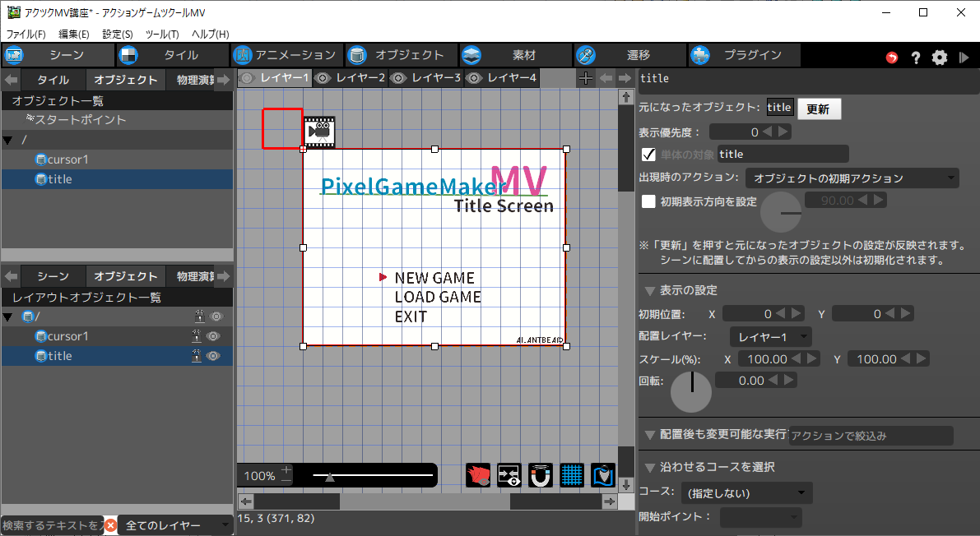Click the red undo arrow icon
The height and width of the screenshot is (536, 980).
pos(892,58)
